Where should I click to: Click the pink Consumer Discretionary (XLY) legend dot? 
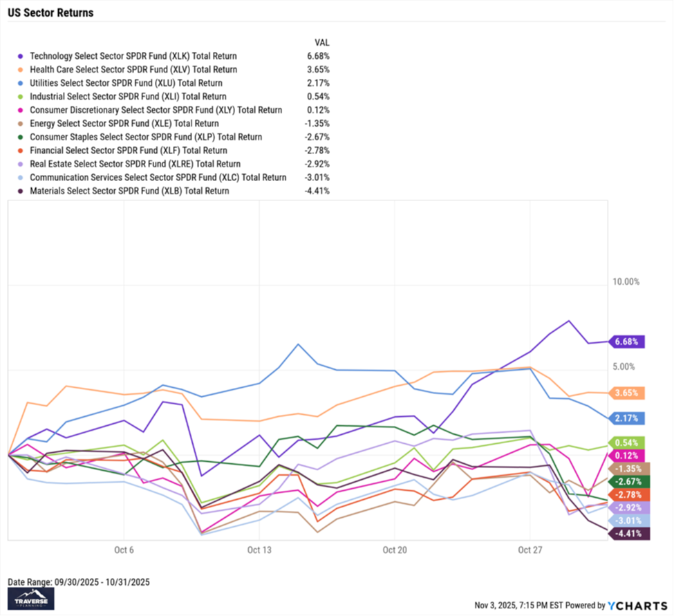coord(21,110)
